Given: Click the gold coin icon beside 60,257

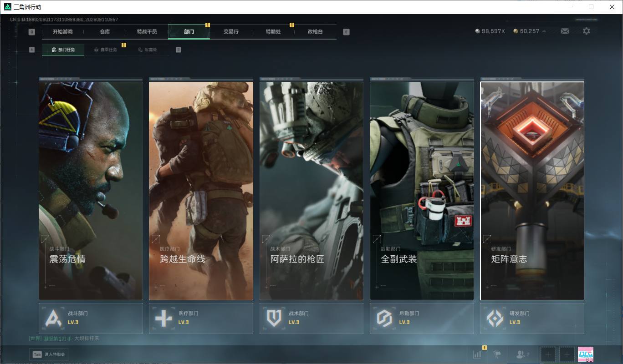Looking at the screenshot, I should [x=516, y=31].
